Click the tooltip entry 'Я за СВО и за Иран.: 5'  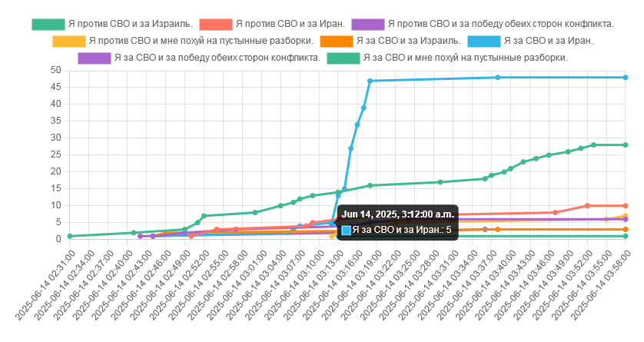pyautogui.click(x=402, y=230)
